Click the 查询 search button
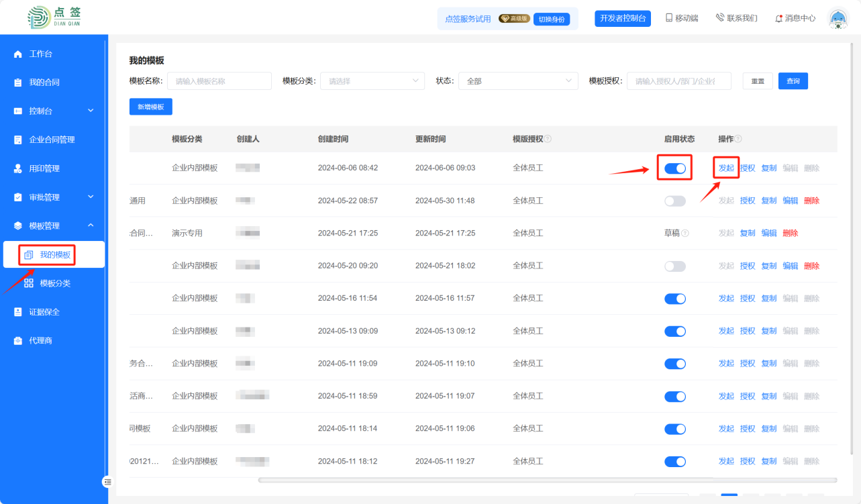 pos(793,81)
